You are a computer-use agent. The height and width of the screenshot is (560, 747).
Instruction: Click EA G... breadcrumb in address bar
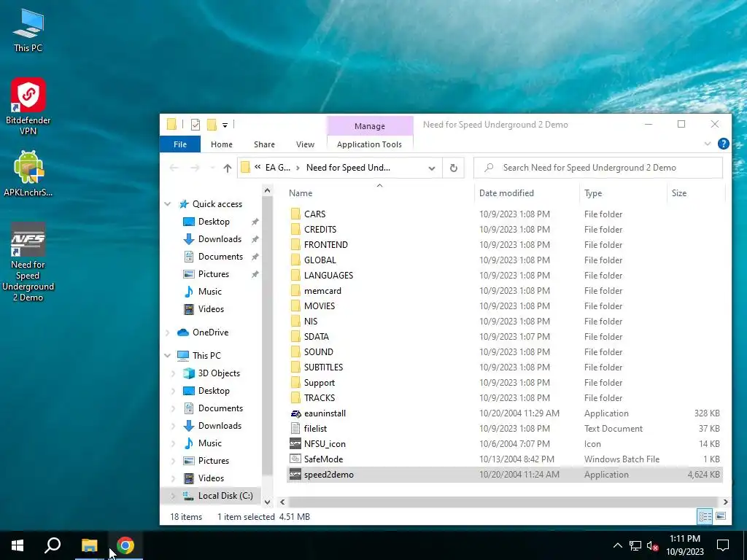point(277,168)
